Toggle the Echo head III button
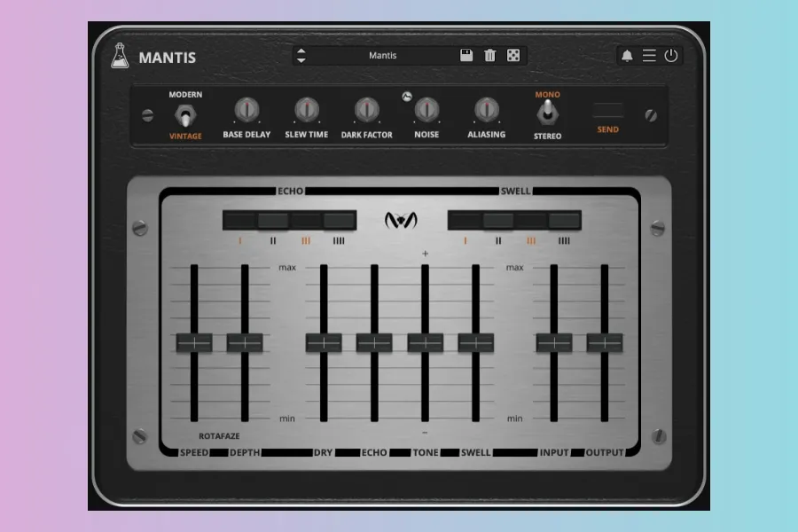 (307, 221)
